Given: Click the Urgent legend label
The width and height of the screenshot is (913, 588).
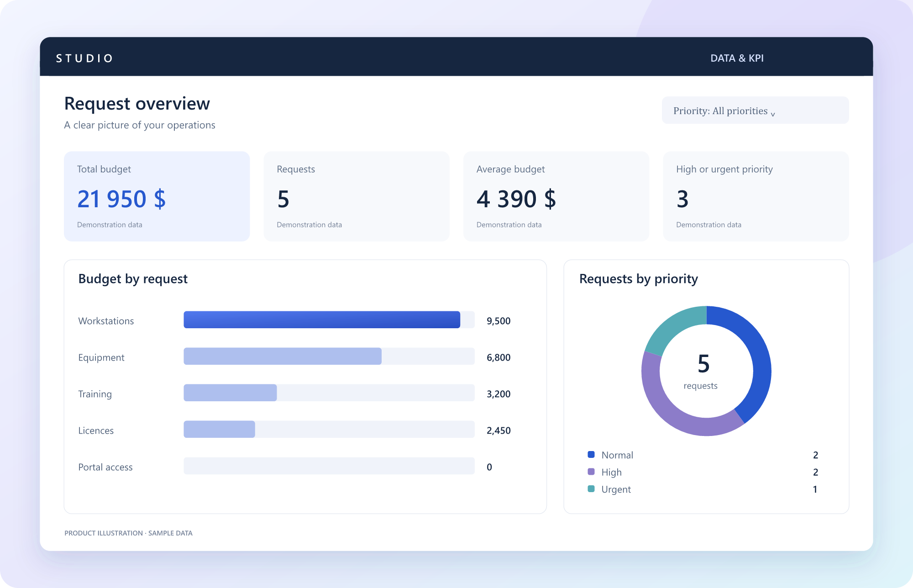Looking at the screenshot, I should 616,489.
